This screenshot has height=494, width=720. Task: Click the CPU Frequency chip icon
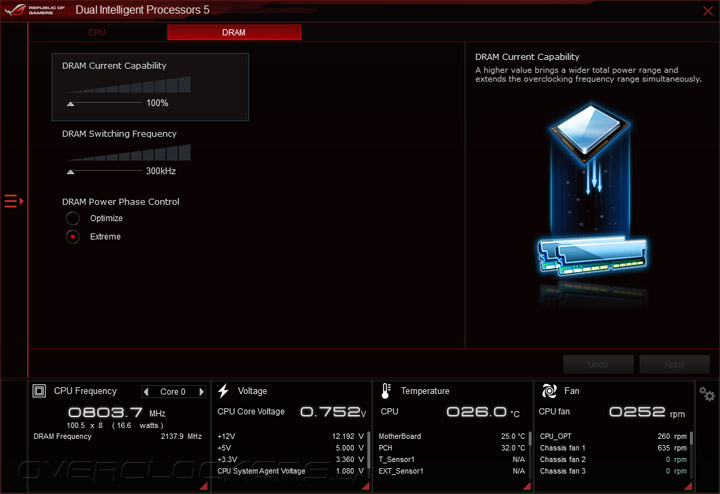tap(39, 391)
